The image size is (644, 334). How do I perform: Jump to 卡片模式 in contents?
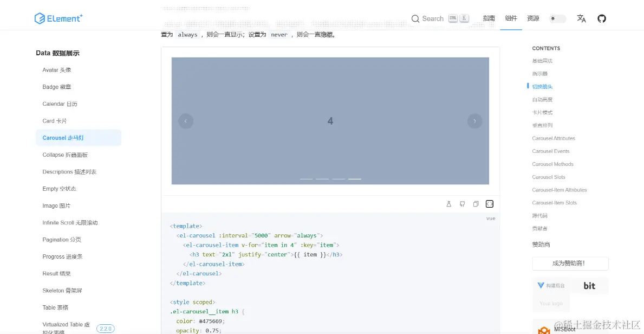(542, 112)
